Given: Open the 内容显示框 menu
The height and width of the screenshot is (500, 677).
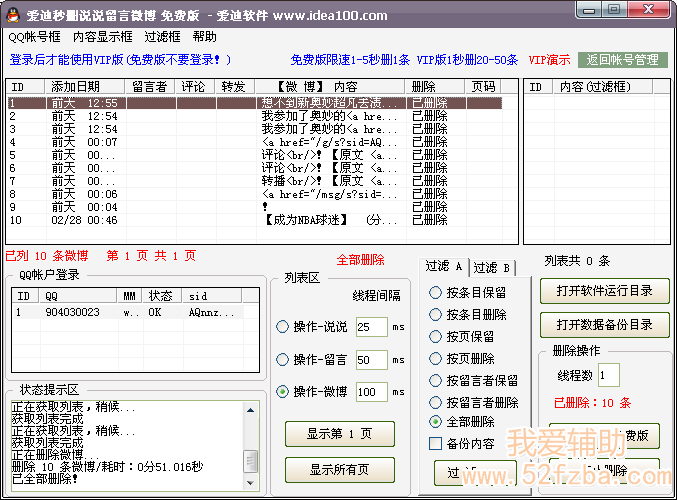Looking at the screenshot, I should [103, 37].
